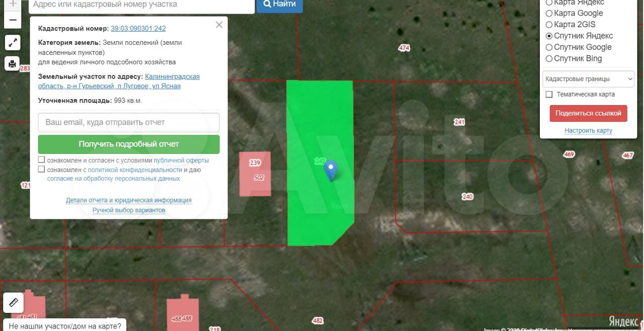Select Спутник Bing radio option
Viewport: 644px width, 331px height.
click(x=549, y=59)
